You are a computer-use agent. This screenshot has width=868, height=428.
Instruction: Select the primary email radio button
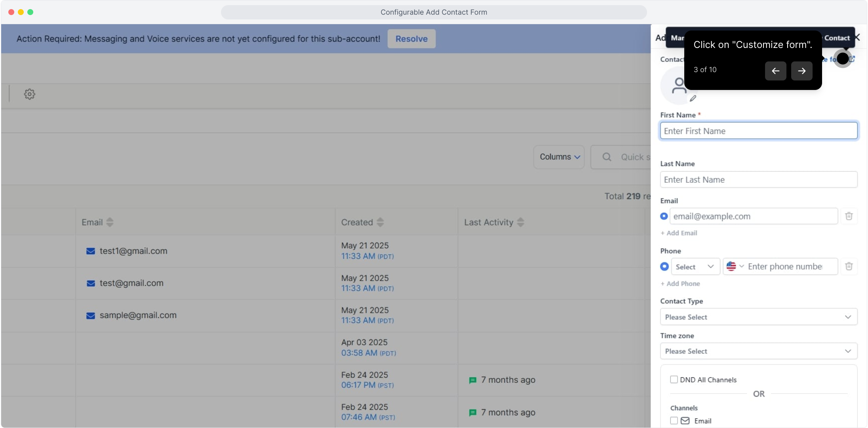tap(664, 216)
